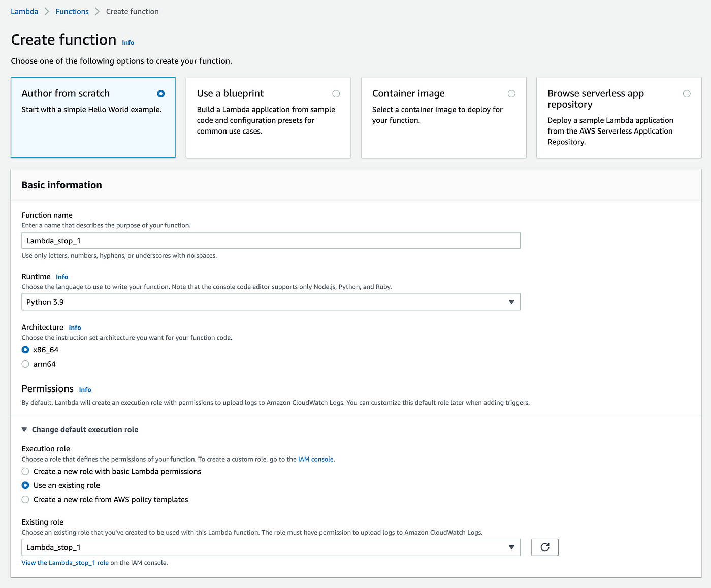Open the Info link next to Architecture
The image size is (711, 588).
click(75, 328)
